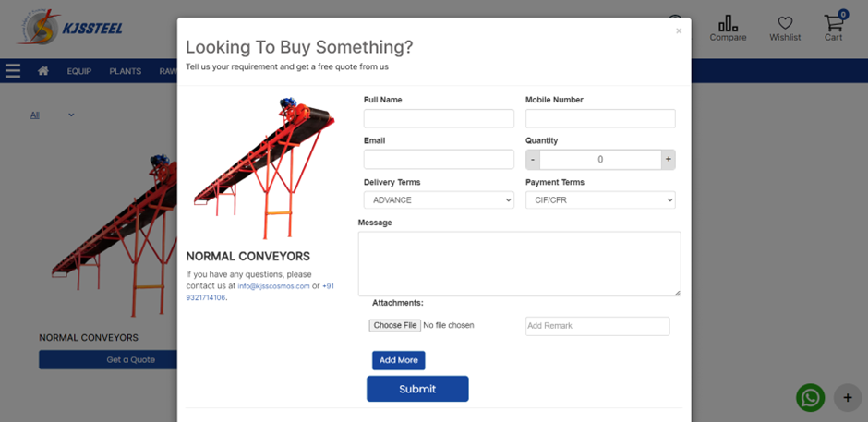Decrease quantity with the minus stepper
Screen dimensions: 868x422
click(533, 160)
